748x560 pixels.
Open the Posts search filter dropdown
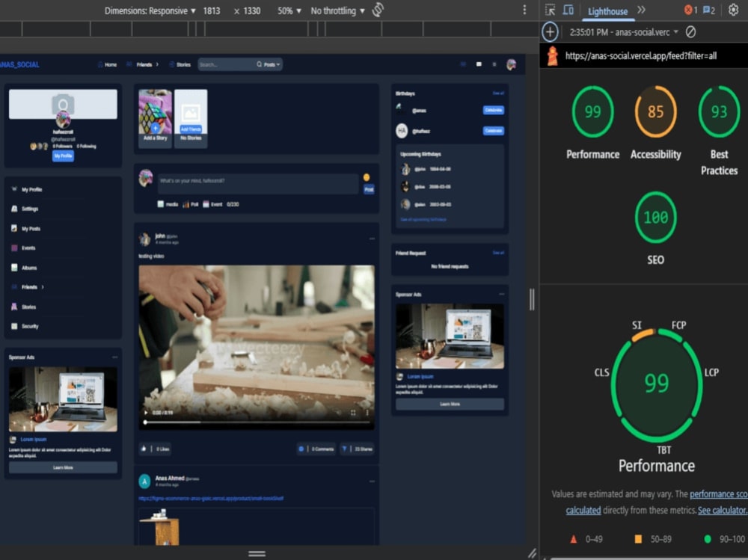(x=272, y=64)
